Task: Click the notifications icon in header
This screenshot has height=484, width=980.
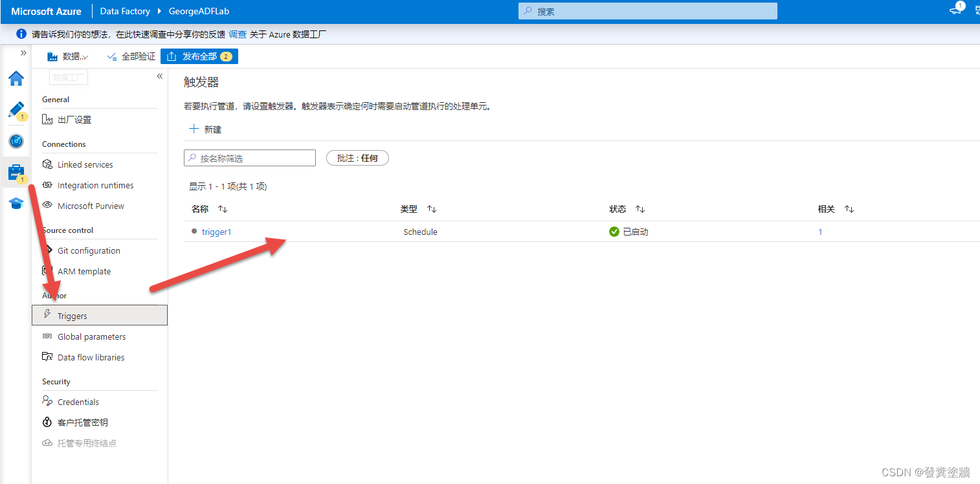Action: [956, 10]
